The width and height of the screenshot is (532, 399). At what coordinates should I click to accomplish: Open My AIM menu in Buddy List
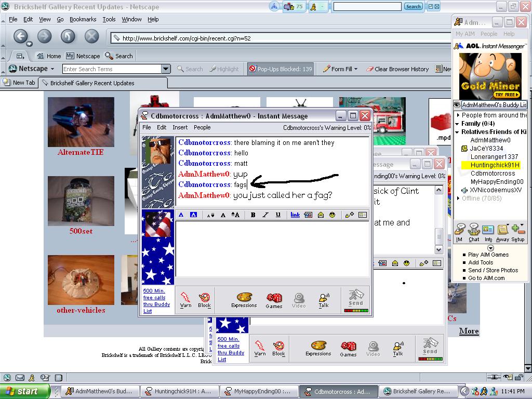465,34
